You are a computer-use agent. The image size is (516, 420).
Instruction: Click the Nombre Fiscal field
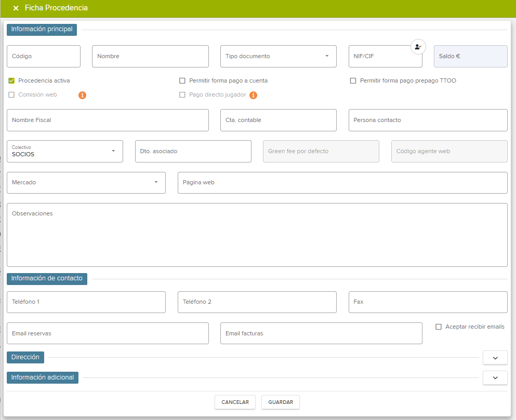[x=108, y=120]
